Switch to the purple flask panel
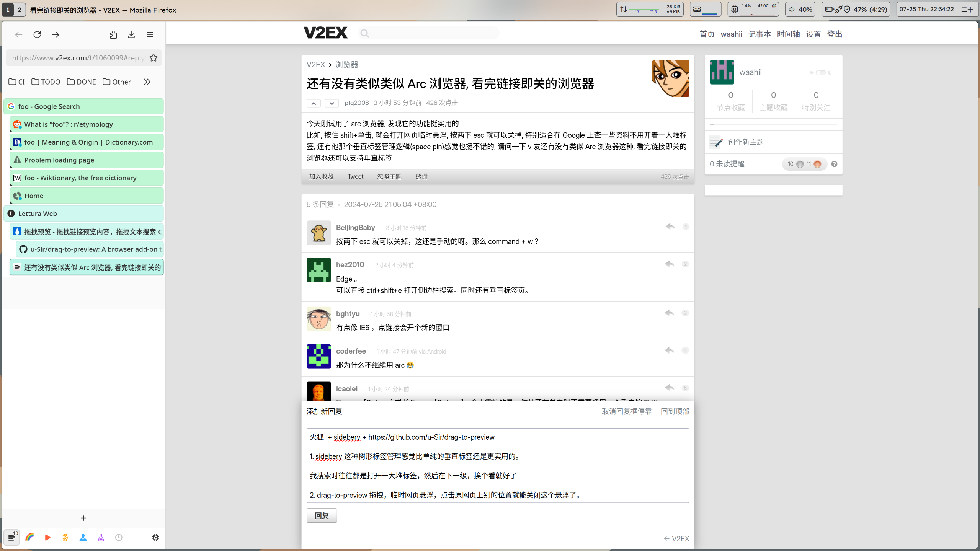The width and height of the screenshot is (980, 551). pyautogui.click(x=101, y=538)
